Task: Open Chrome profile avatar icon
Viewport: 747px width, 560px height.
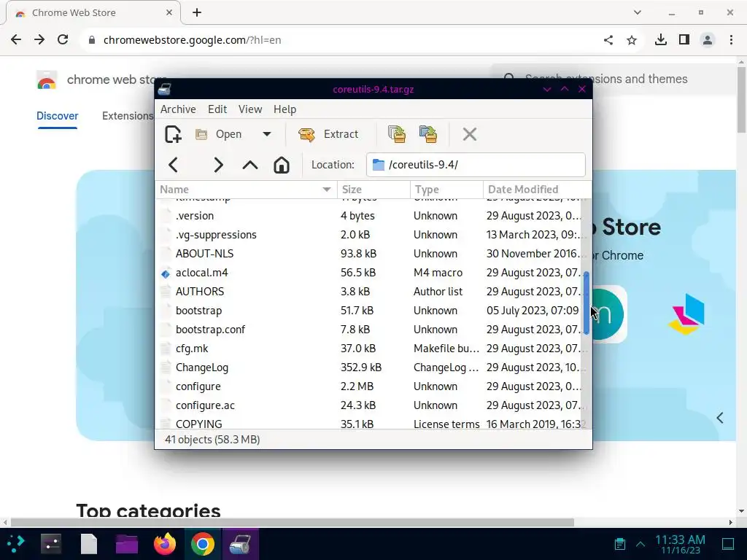Action: coord(708,40)
